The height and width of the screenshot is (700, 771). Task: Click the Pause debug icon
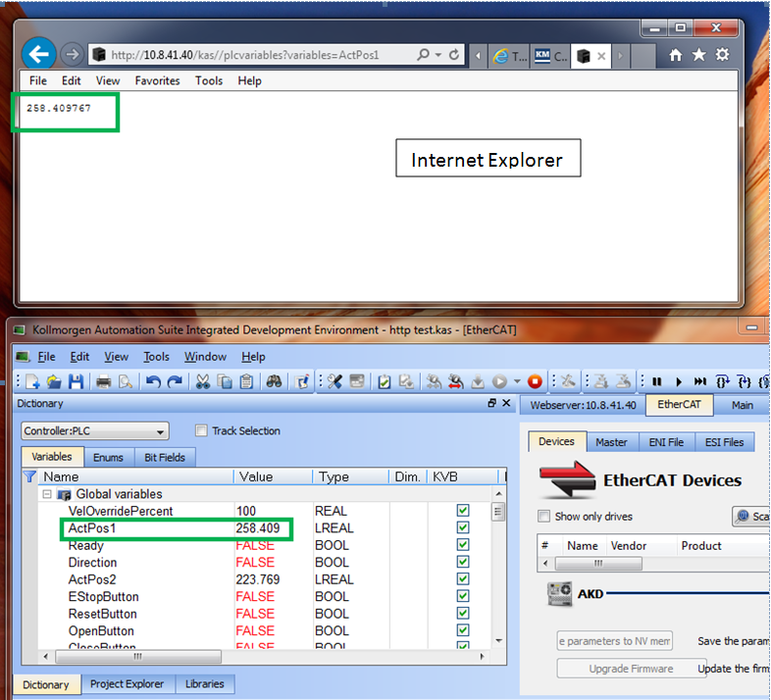(657, 381)
